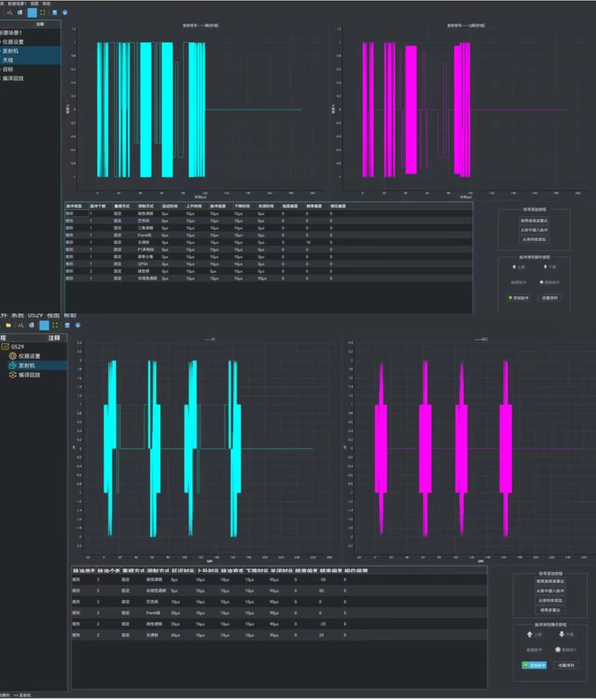Click the blue 添加脉冲 button in lower panel

click(x=534, y=666)
